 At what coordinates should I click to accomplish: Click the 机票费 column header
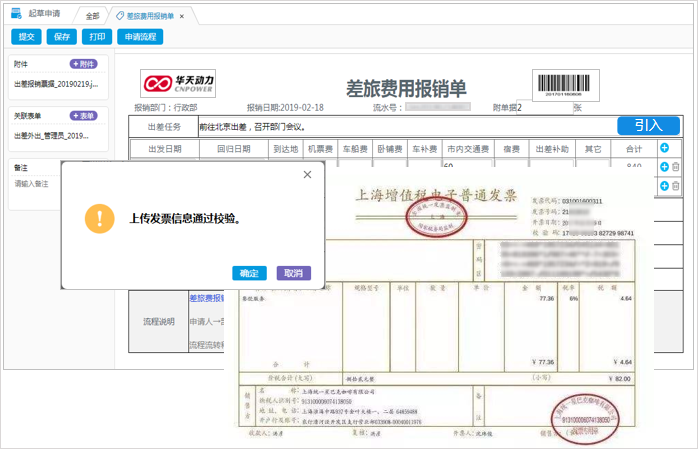click(x=321, y=149)
